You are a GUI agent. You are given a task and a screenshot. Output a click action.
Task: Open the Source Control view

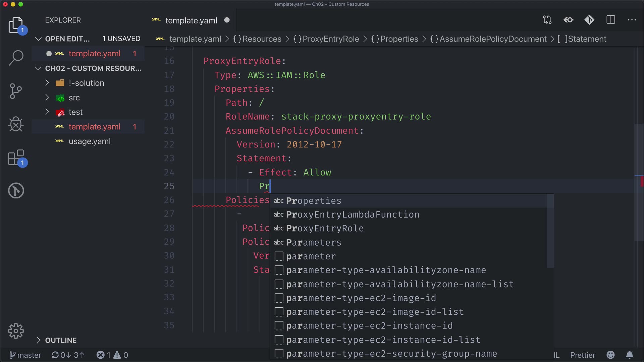[x=16, y=91]
